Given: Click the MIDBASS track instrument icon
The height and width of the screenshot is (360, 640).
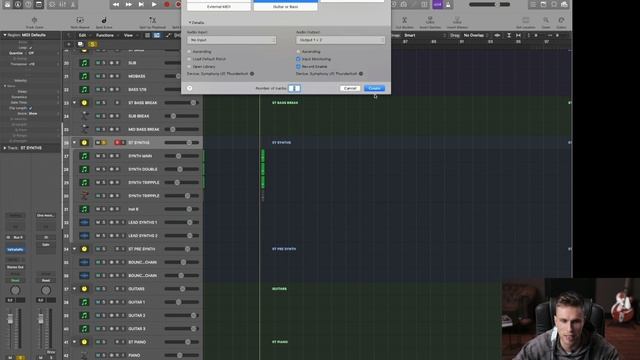Looking at the screenshot, I should (x=84, y=76).
